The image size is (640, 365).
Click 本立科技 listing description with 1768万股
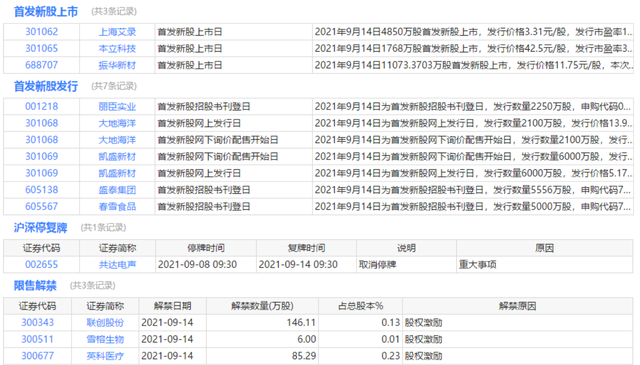pyautogui.click(x=473, y=49)
